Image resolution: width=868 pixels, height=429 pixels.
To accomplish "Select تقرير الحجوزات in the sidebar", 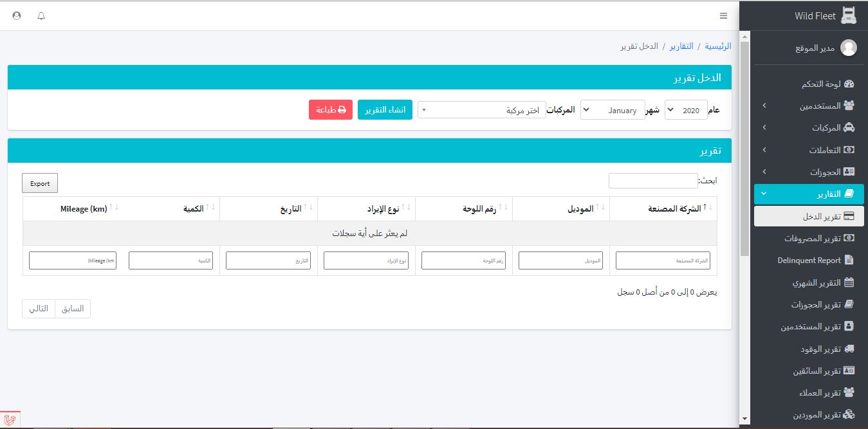I will (816, 305).
